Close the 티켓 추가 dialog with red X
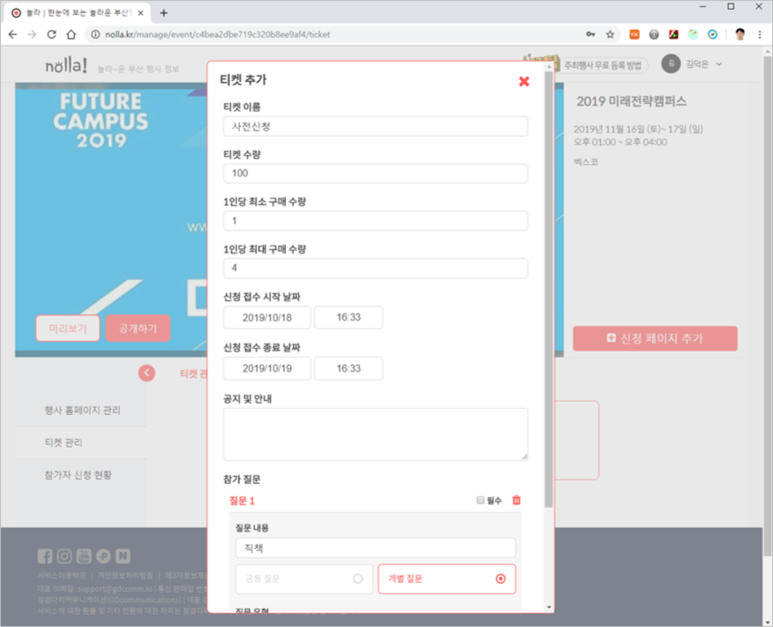The width and height of the screenshot is (773, 627). click(x=524, y=82)
